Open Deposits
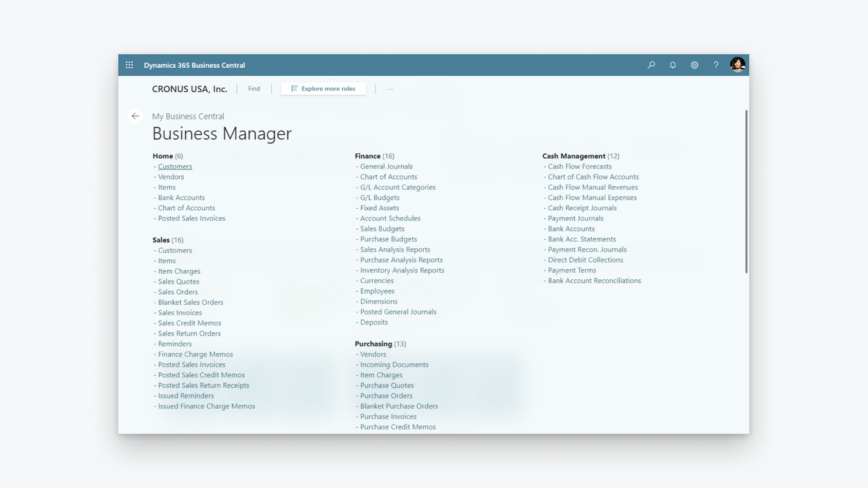 click(x=374, y=323)
